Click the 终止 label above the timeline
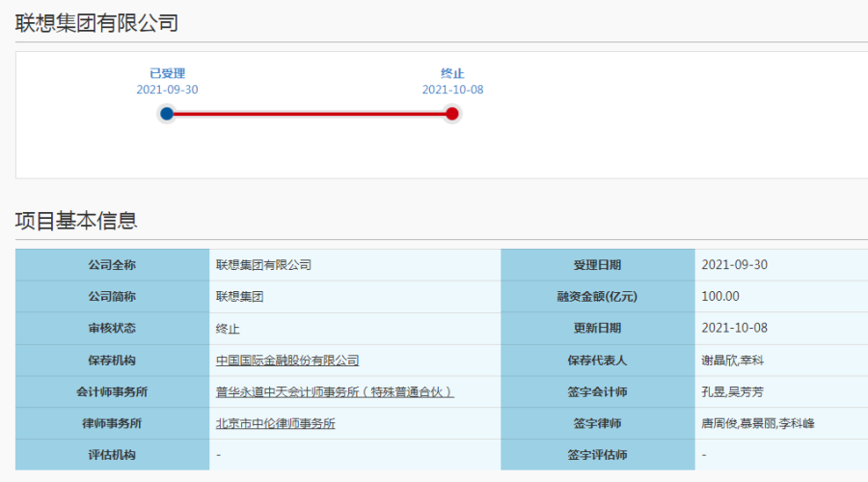Image resolution: width=868 pixels, height=482 pixels. [452, 73]
